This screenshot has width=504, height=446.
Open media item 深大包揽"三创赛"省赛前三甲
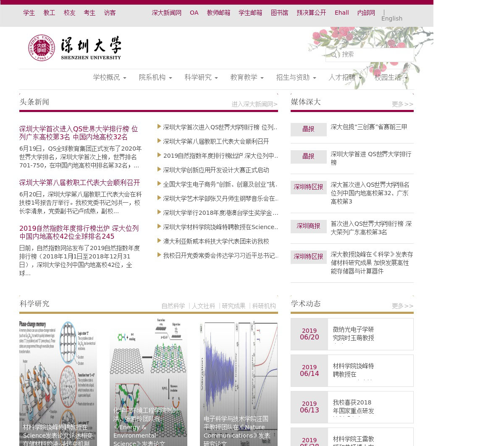click(x=369, y=127)
